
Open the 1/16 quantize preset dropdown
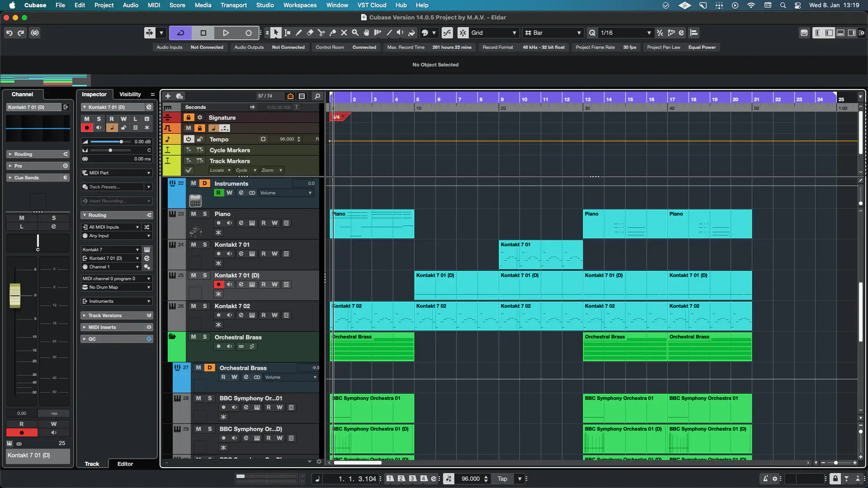649,33
